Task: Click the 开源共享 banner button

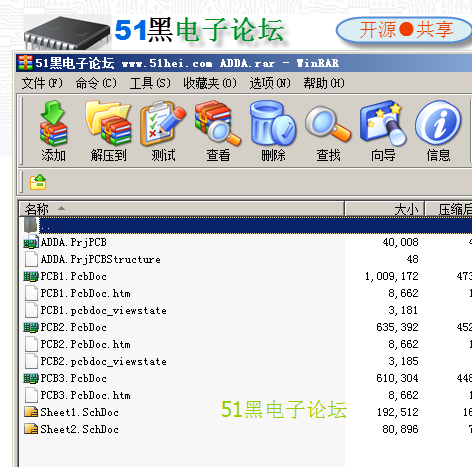Action: pos(405,30)
